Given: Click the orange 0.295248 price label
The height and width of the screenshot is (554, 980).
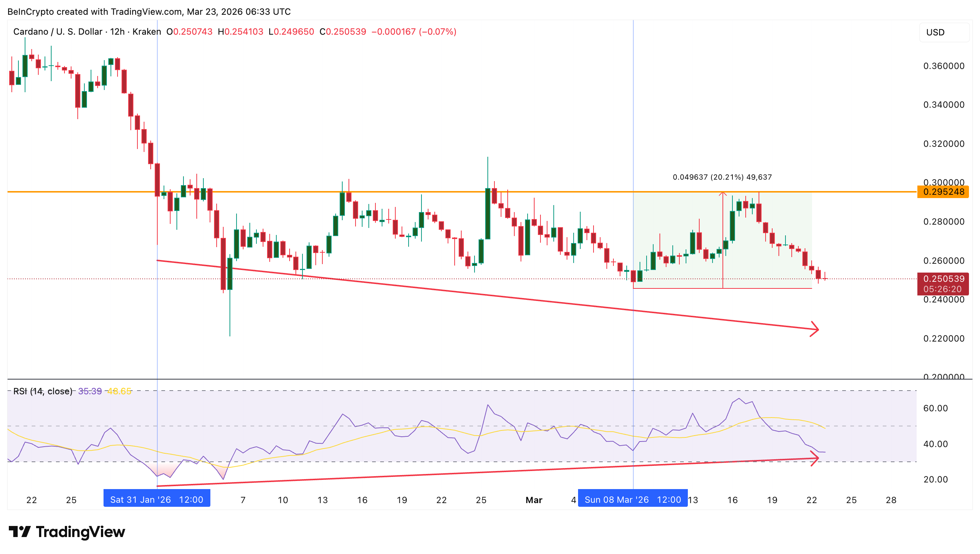Looking at the screenshot, I should click(x=944, y=192).
